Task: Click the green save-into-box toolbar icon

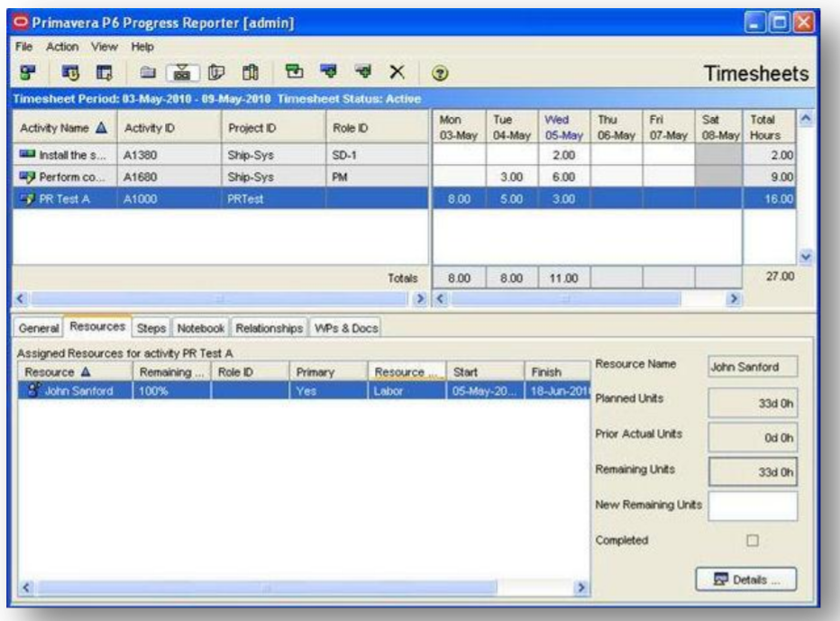Action: coord(294,70)
